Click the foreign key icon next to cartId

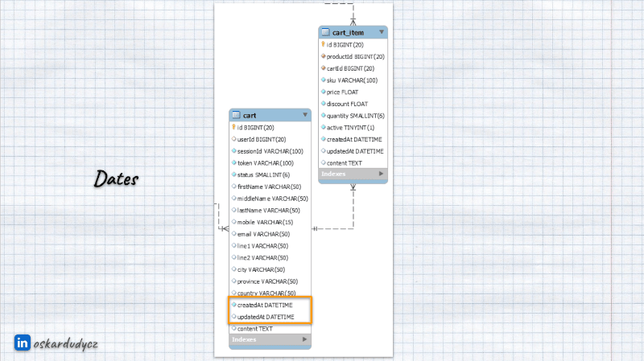324,68
